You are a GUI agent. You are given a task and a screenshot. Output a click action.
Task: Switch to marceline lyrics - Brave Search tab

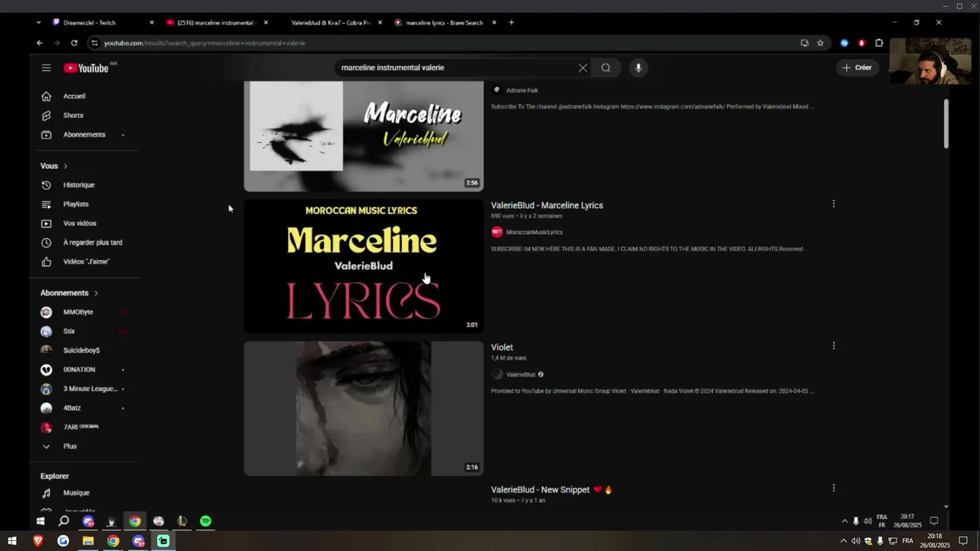pyautogui.click(x=444, y=22)
